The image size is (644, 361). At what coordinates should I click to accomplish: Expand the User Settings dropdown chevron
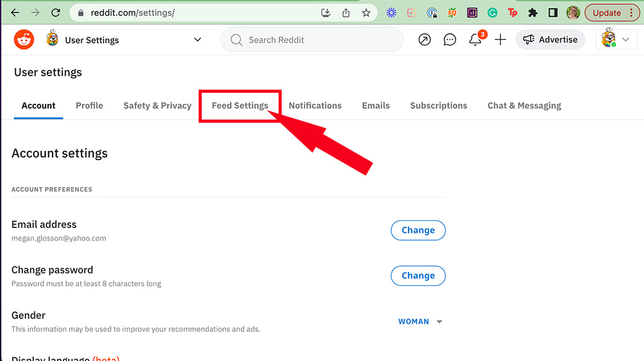click(197, 39)
